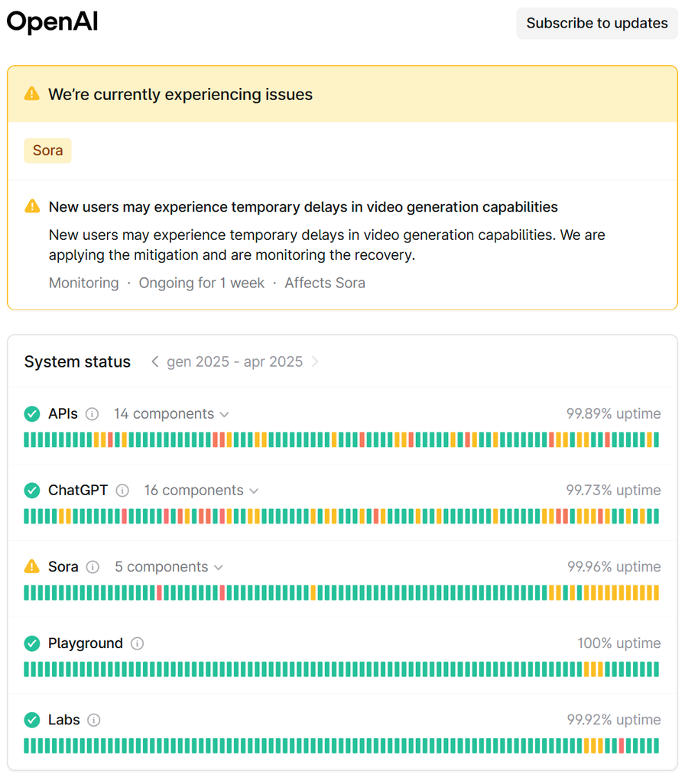Click the OpenAI logo

point(52,23)
